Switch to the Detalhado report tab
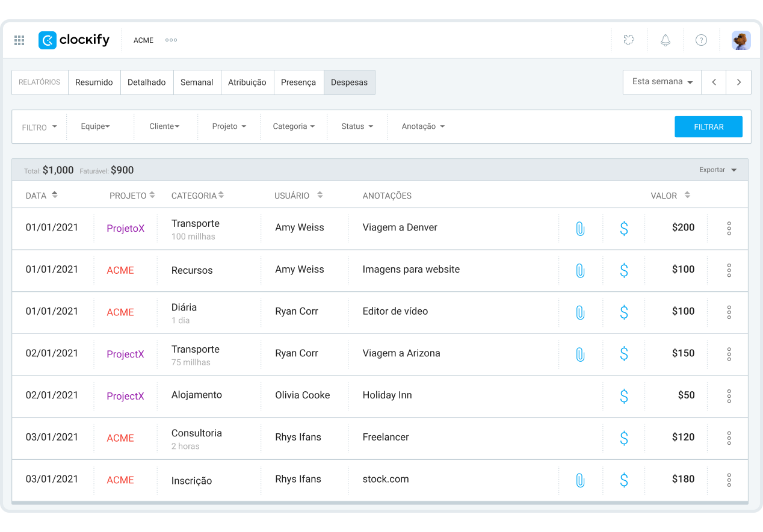This screenshot has height=532, width=763. (147, 82)
